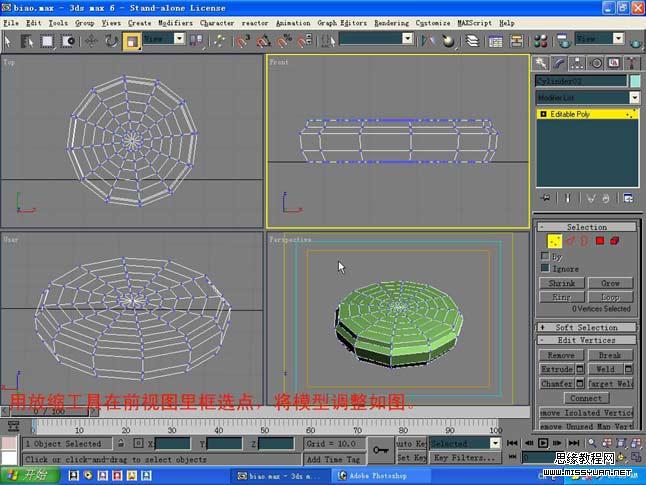
Task: Open the Rendering menu
Action: pyautogui.click(x=391, y=23)
